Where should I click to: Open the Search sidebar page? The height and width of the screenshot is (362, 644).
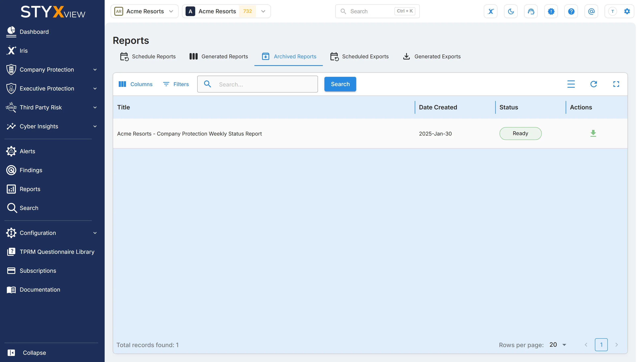(x=22, y=208)
